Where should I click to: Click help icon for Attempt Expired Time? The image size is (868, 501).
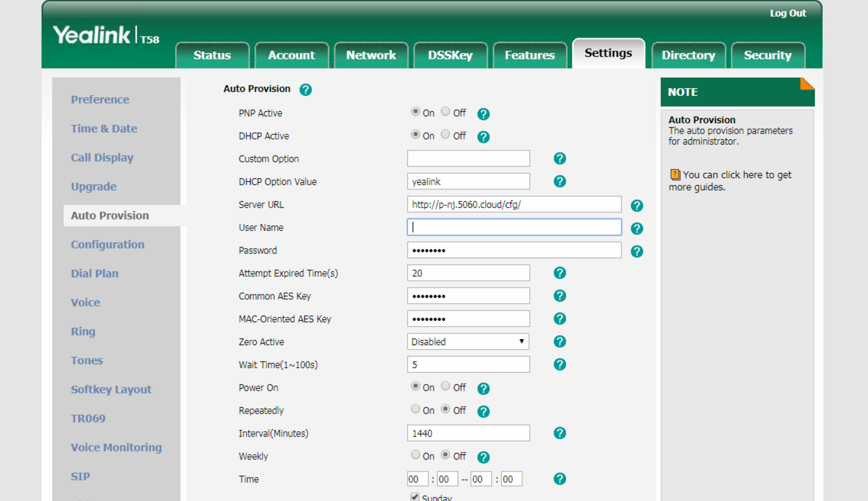pos(560,273)
